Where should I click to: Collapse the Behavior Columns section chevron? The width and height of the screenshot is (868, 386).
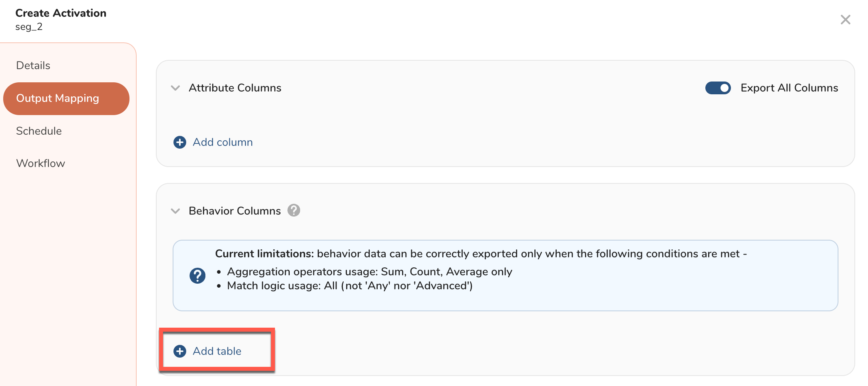click(175, 211)
